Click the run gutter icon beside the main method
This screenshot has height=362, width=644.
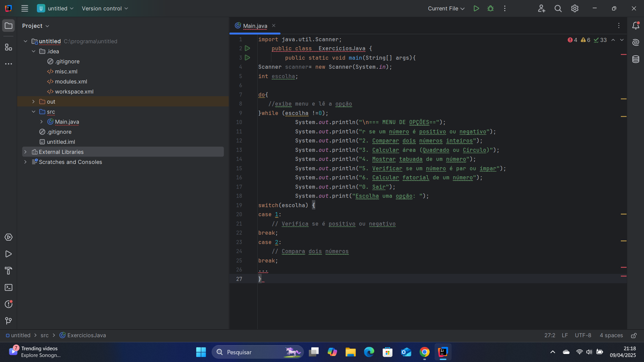248,58
